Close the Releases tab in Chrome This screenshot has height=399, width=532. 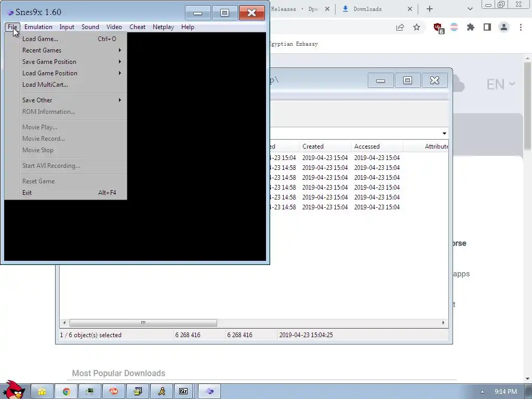pyautogui.click(x=327, y=9)
